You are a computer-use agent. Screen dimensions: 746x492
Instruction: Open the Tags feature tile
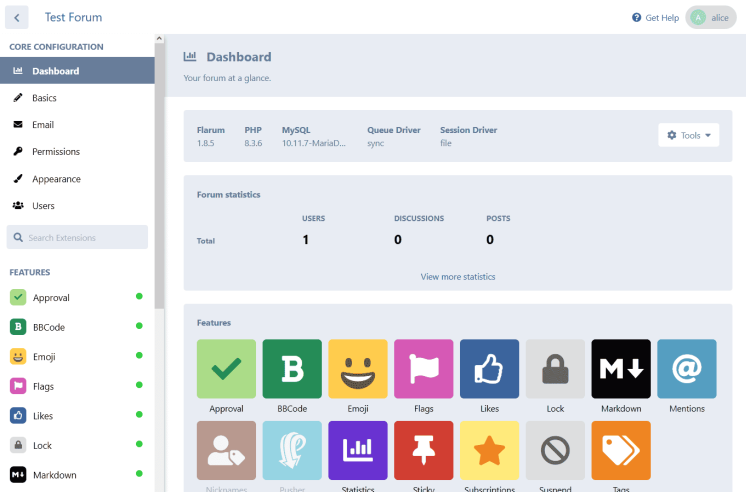point(621,450)
